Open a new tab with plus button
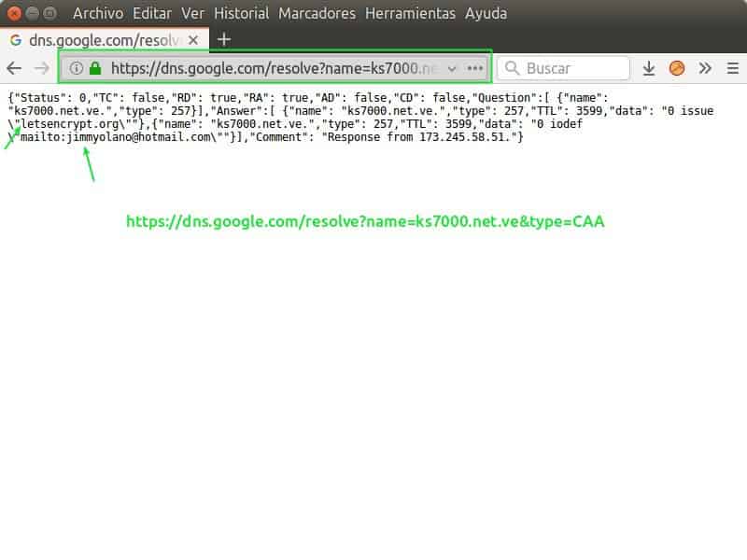Screen dimensions: 747x560 point(224,39)
